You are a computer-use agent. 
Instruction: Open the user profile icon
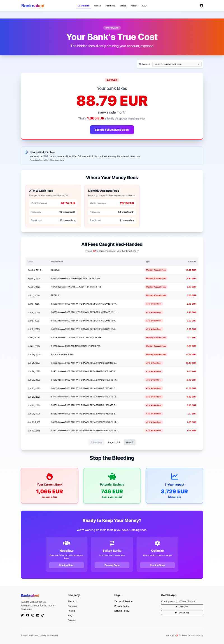[201, 6]
